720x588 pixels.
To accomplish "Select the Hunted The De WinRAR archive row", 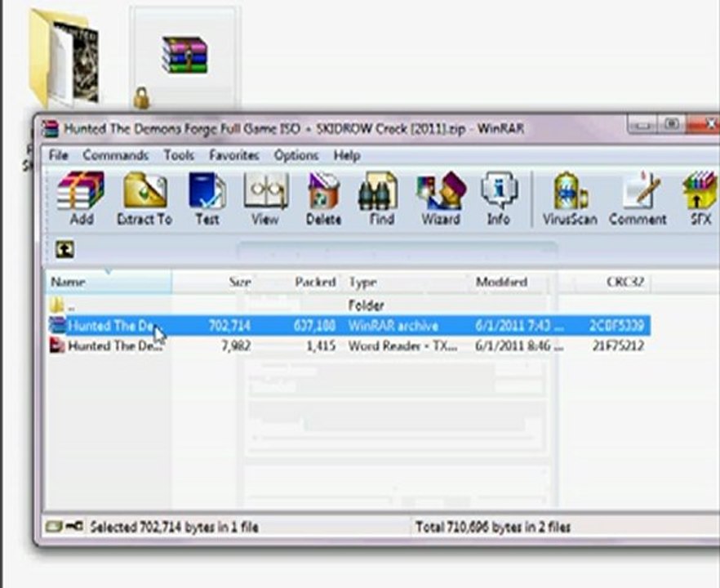I will (349, 325).
